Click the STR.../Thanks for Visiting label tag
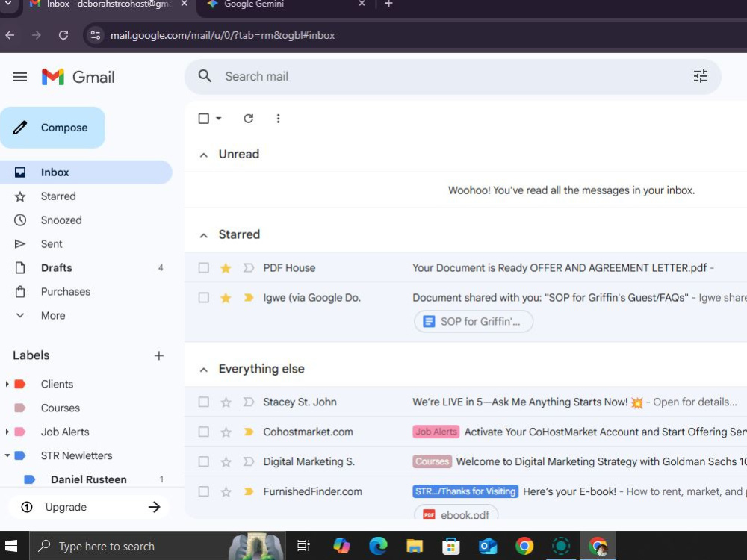The height and width of the screenshot is (560, 747). [465, 491]
